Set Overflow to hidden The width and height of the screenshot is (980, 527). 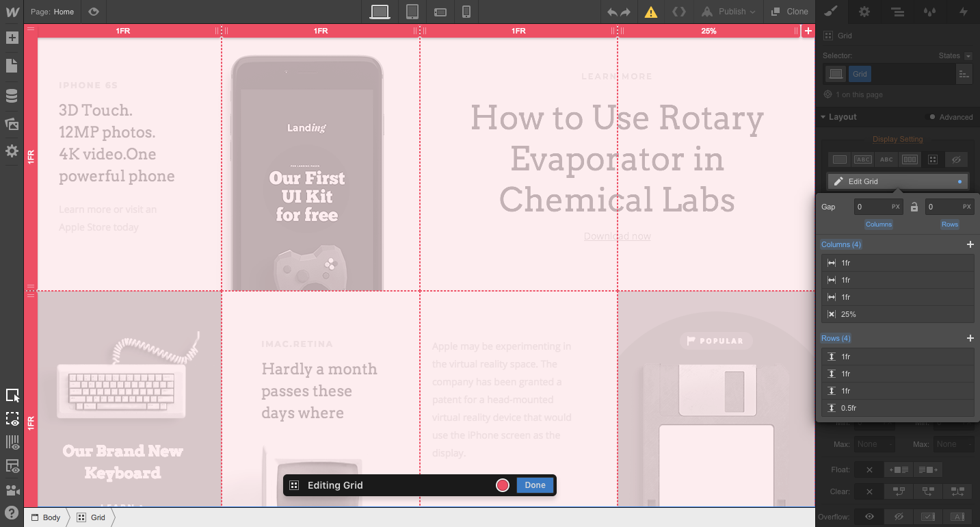pyautogui.click(x=899, y=517)
